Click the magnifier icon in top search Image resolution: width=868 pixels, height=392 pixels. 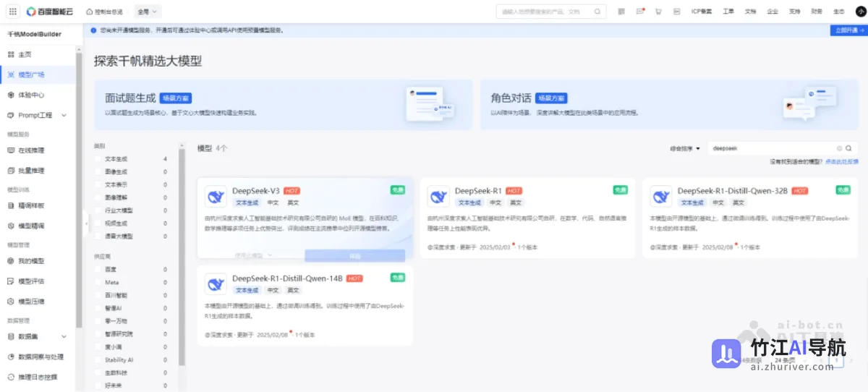(x=597, y=12)
